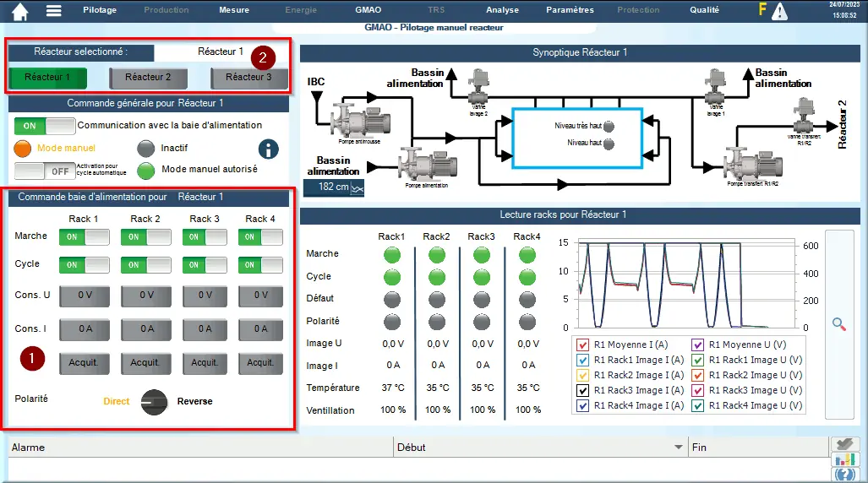Click the chart side scrollbar panel

839,324
